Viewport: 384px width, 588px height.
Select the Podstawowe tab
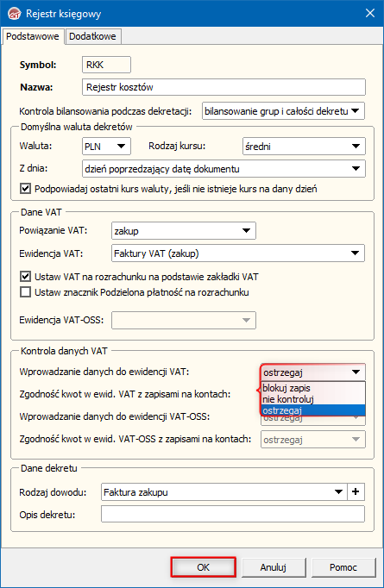(33, 36)
